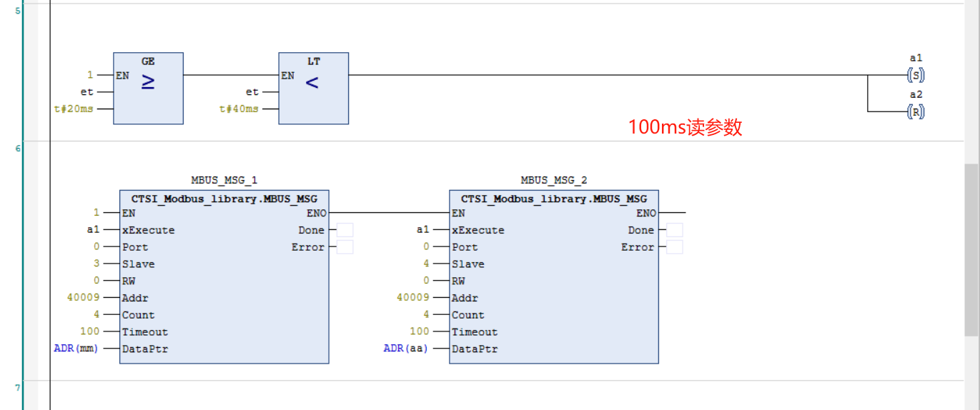Image resolution: width=980 pixels, height=410 pixels.
Task: Select the GE comparison block
Action: (x=148, y=88)
